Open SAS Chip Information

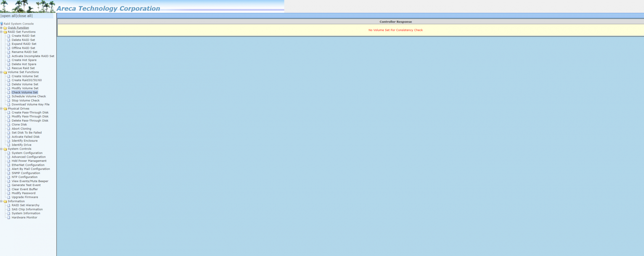click(x=27, y=210)
